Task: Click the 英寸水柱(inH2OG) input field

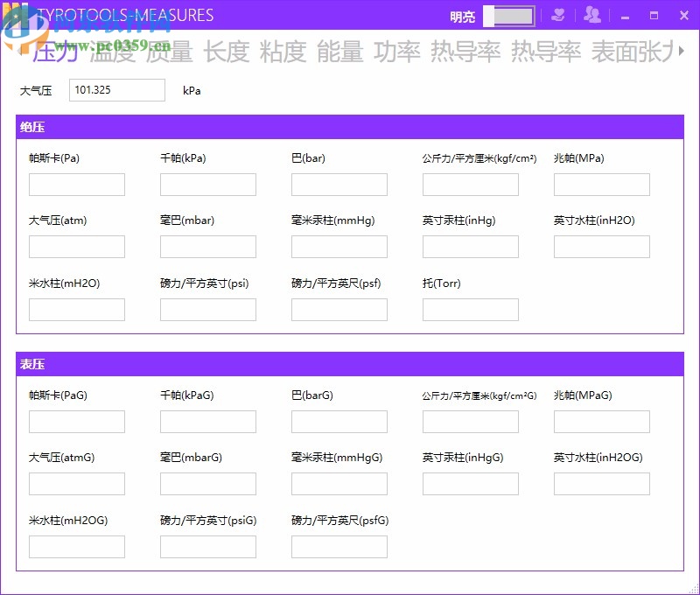Action: (601, 483)
